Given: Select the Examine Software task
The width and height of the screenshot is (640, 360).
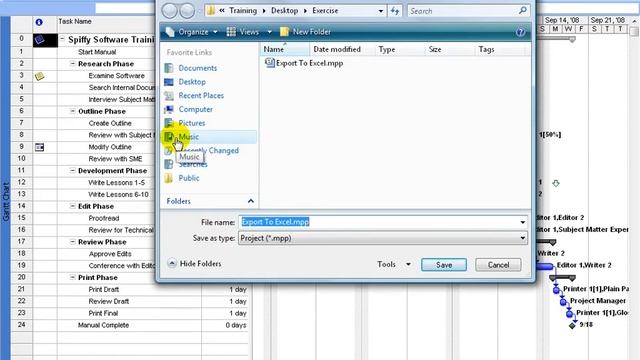Looking at the screenshot, I should 116,76.
